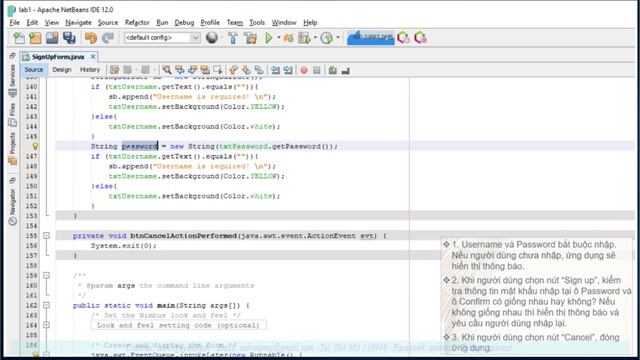Screen dimensions: 640x360
Task: Open the Profile Project dropdown arrow
Action: [x=315, y=38]
